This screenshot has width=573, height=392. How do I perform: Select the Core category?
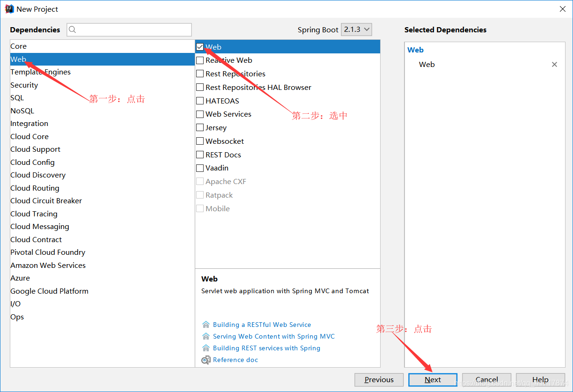tap(102, 46)
